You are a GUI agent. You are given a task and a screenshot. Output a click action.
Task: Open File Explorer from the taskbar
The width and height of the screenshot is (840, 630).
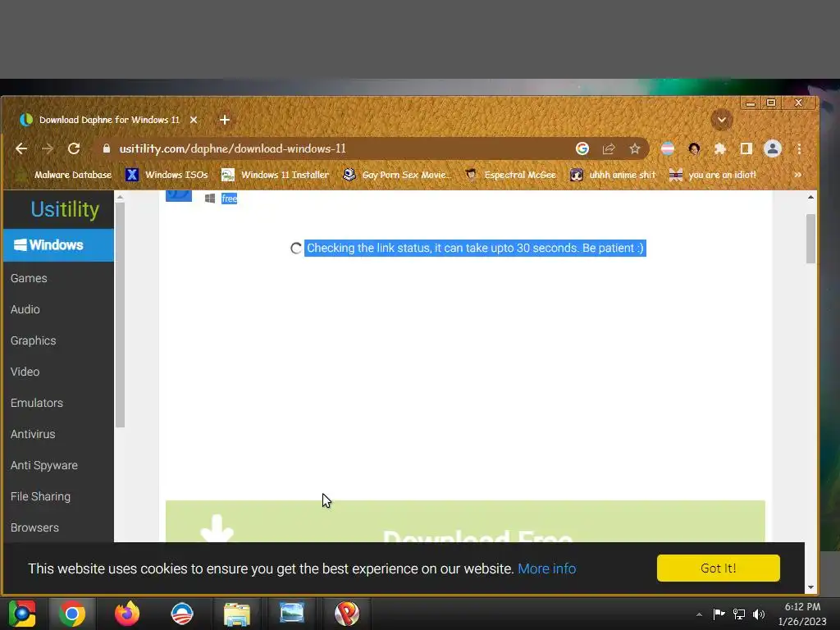coord(237,614)
